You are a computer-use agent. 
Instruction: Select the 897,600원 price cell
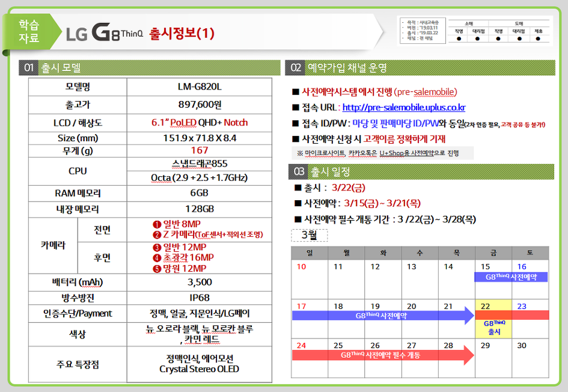point(199,105)
